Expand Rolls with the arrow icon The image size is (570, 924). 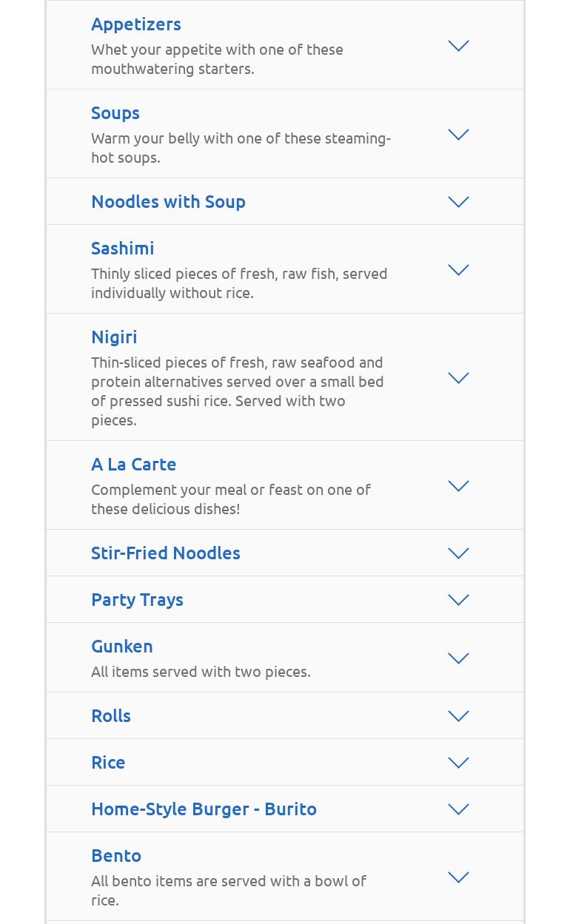click(458, 716)
